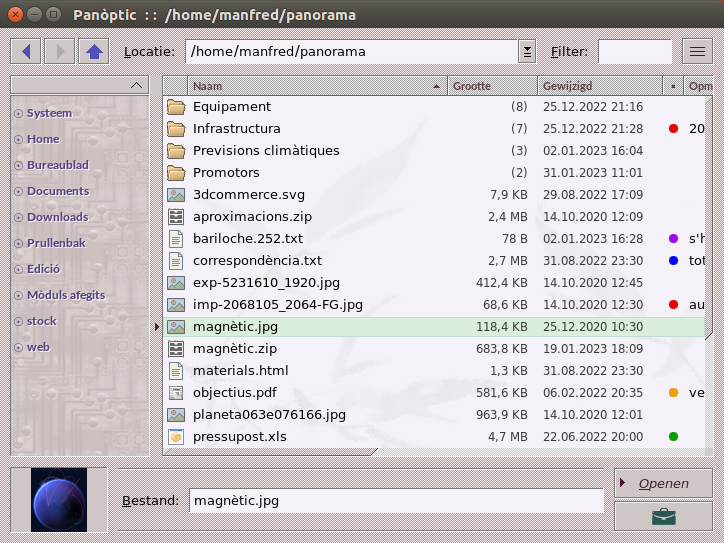Open Home in the places sidebar
The height and width of the screenshot is (543, 724).
coord(43,139)
